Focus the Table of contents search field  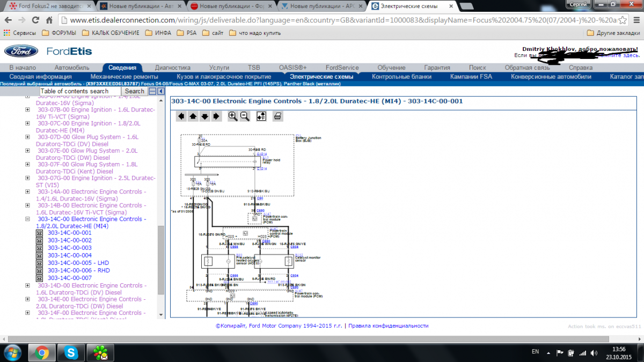tap(80, 91)
